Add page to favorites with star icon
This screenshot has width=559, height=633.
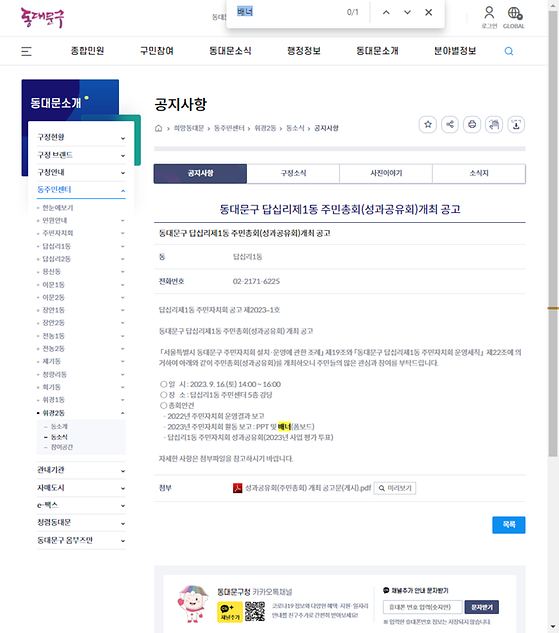point(428,124)
